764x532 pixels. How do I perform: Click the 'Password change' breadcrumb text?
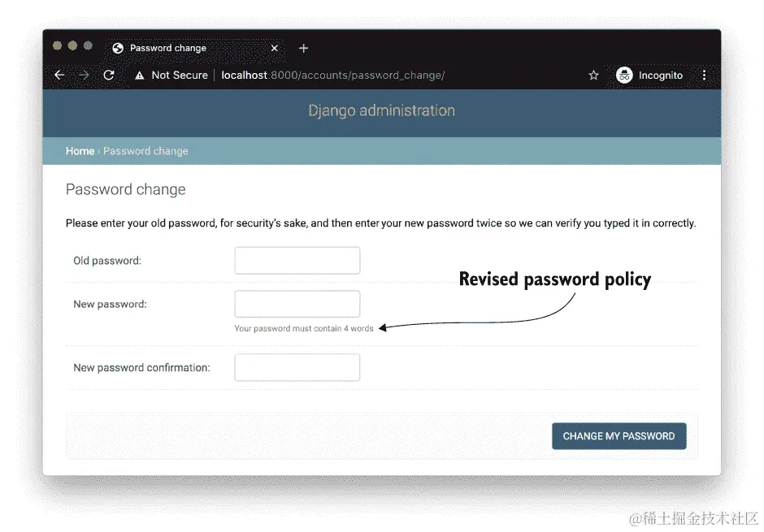[145, 151]
